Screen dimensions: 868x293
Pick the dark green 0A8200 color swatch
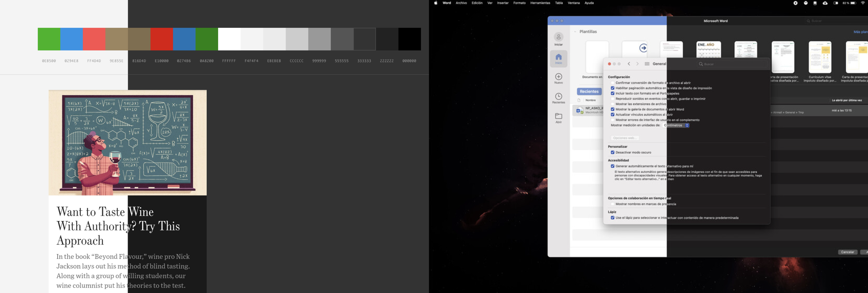pos(207,39)
